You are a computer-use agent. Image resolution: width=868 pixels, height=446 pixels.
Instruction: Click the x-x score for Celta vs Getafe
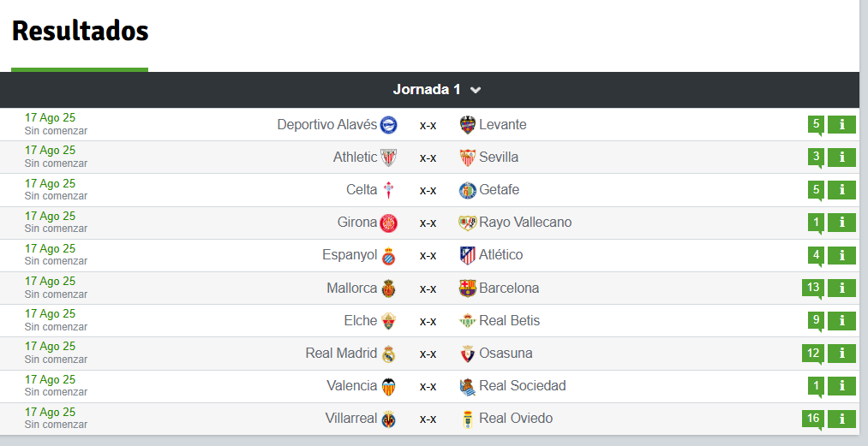(x=428, y=190)
